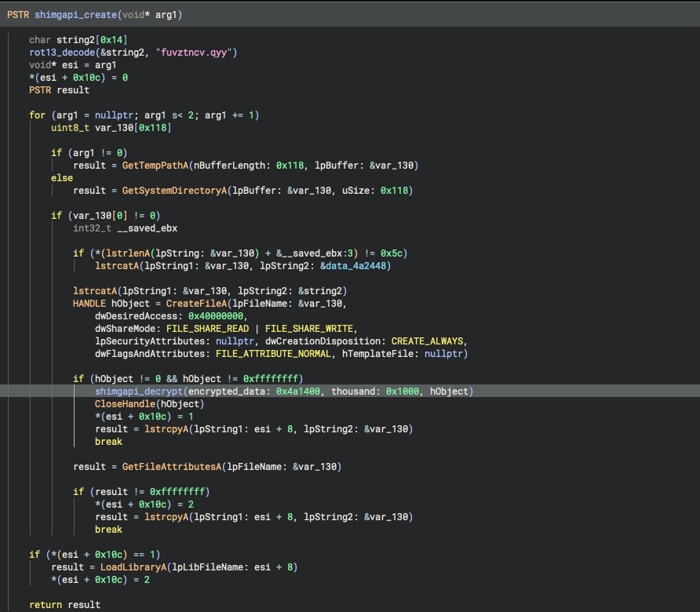
Task: Click the GetFileAttributesA API call
Action: pyautogui.click(x=172, y=467)
